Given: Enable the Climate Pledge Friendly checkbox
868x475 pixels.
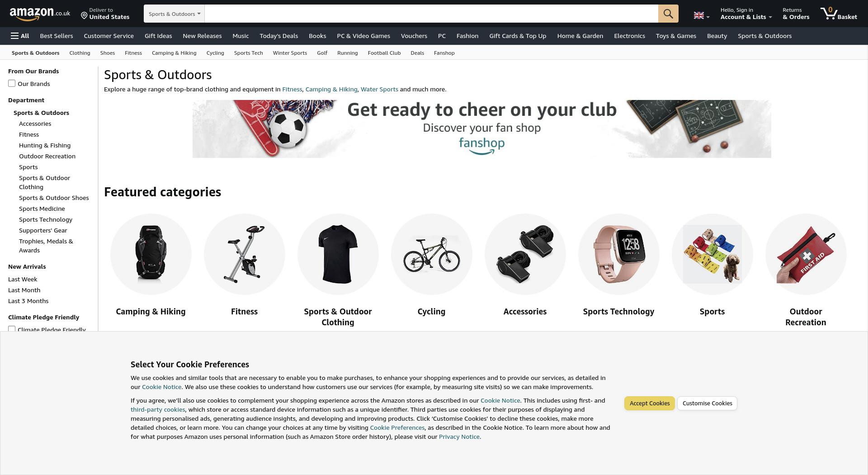Looking at the screenshot, I should (12, 328).
